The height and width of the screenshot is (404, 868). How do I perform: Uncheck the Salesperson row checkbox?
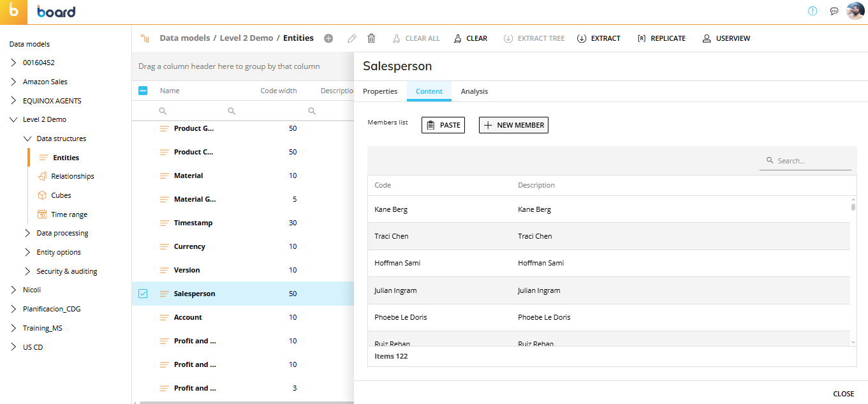pos(143,294)
